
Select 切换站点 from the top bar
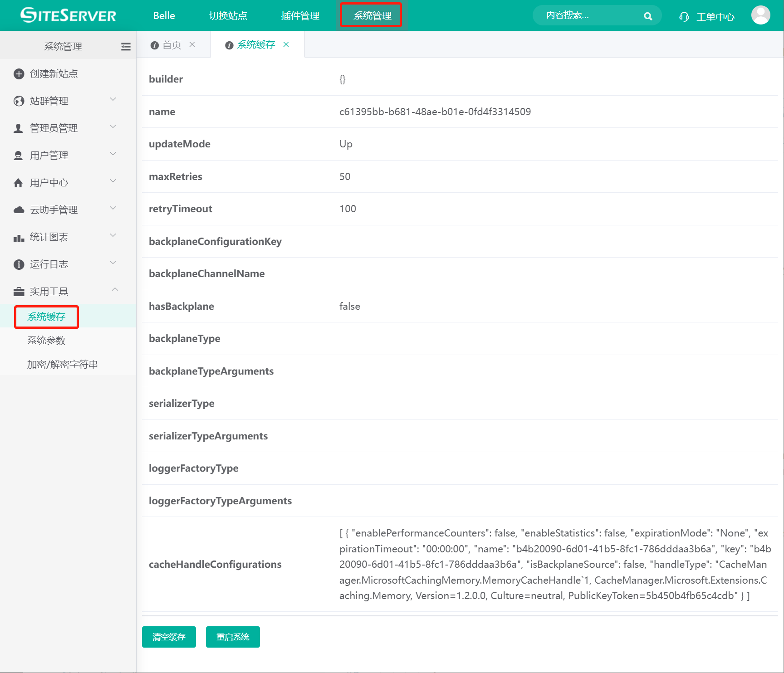pos(228,16)
